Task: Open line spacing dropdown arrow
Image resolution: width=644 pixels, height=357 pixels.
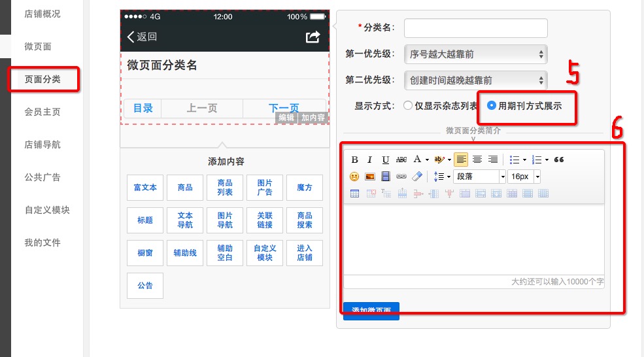Action: (x=449, y=177)
